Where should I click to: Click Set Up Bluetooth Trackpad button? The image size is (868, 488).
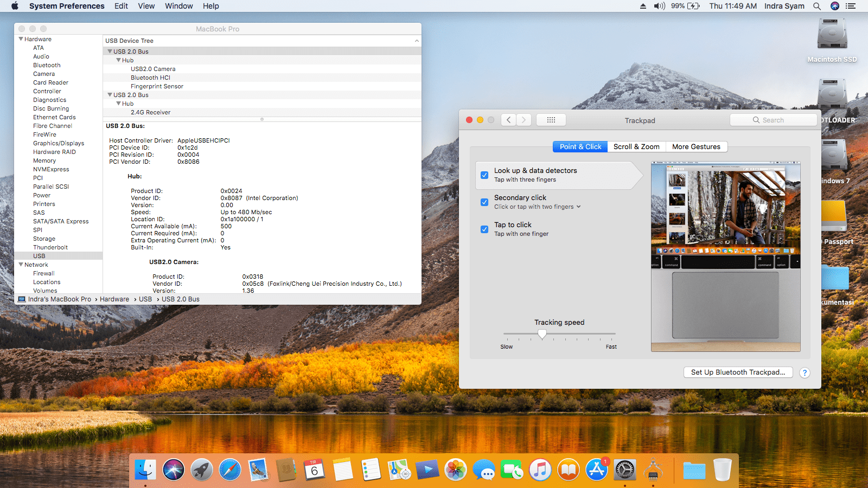738,372
